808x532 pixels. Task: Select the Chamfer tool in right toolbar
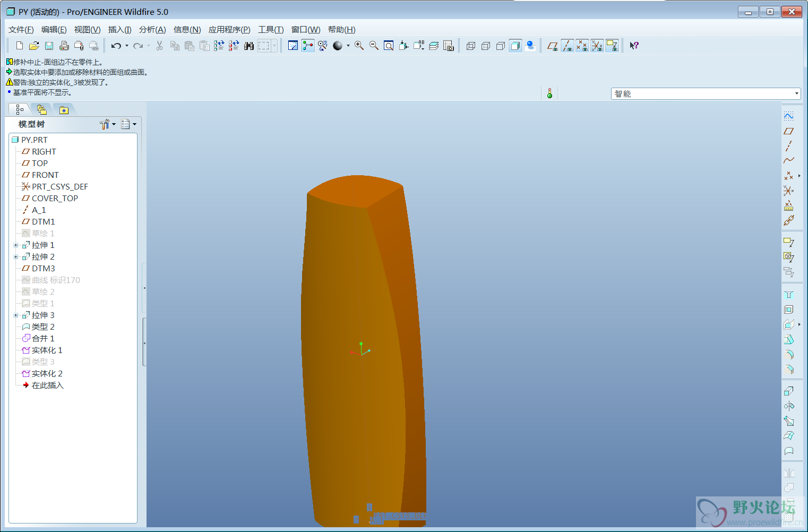[x=789, y=369]
